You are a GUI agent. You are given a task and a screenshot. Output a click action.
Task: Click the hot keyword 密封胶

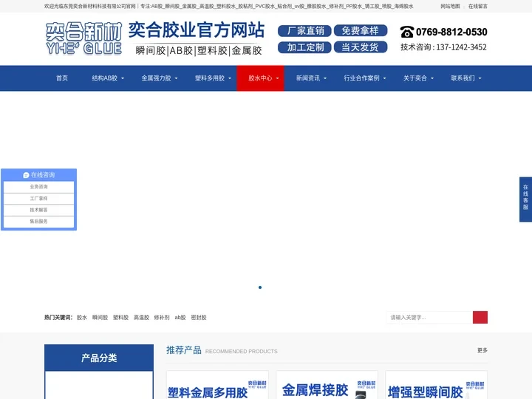pyautogui.click(x=199, y=318)
